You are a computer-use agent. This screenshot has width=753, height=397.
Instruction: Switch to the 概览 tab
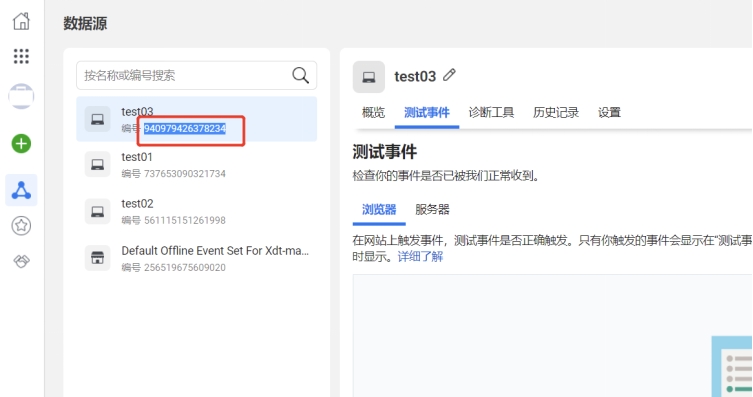[373, 112]
